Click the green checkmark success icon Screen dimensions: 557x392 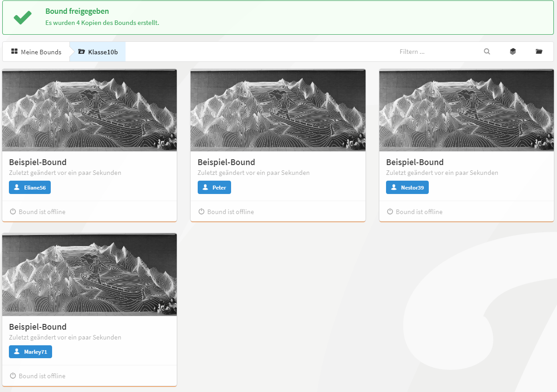pos(22,17)
